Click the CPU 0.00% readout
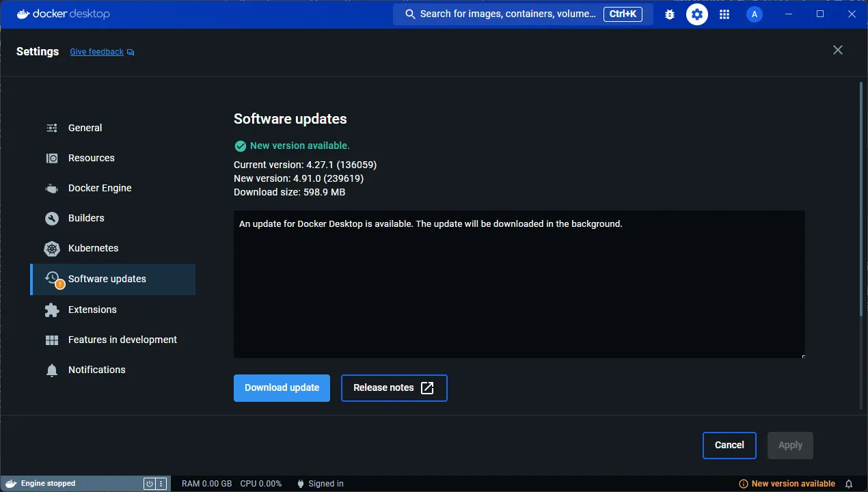 pos(261,483)
